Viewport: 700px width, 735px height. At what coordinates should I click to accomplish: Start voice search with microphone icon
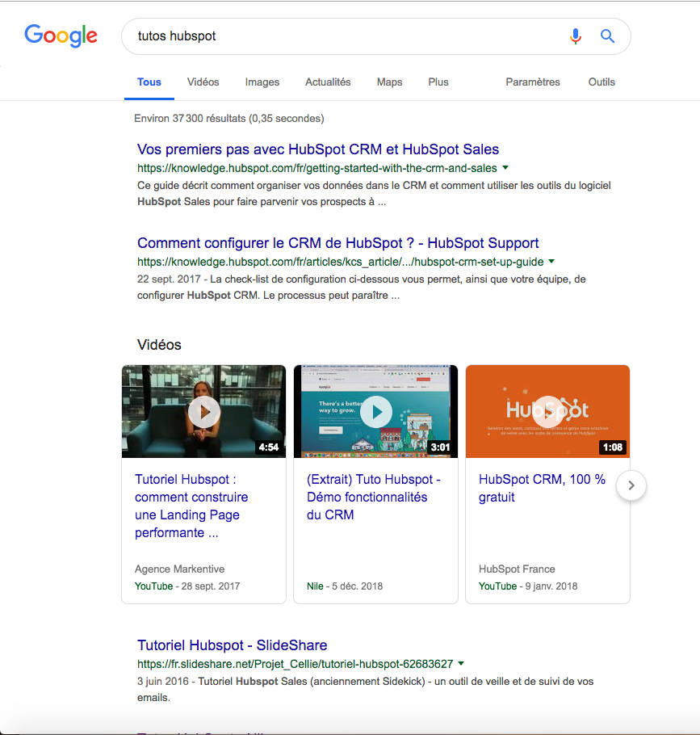[575, 36]
